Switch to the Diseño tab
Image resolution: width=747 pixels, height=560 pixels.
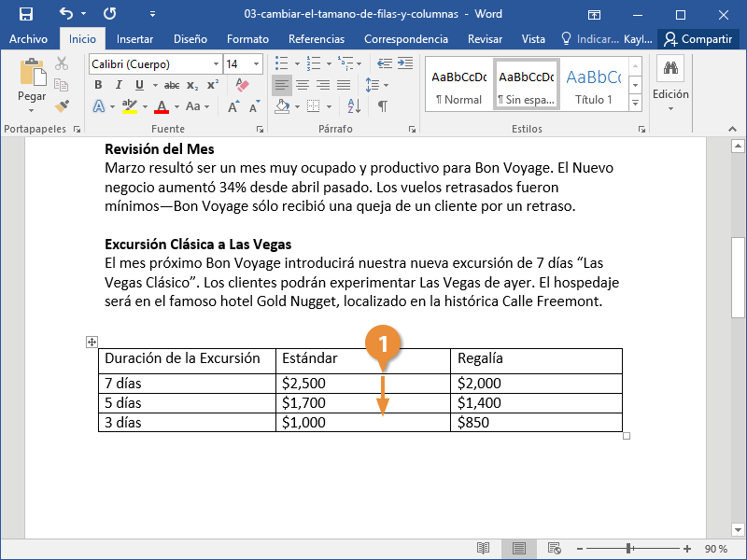[190, 38]
